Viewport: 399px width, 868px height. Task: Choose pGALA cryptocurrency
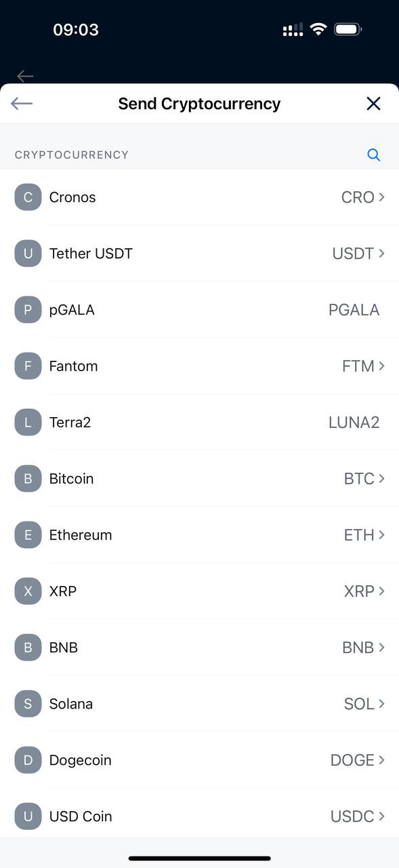coord(199,310)
